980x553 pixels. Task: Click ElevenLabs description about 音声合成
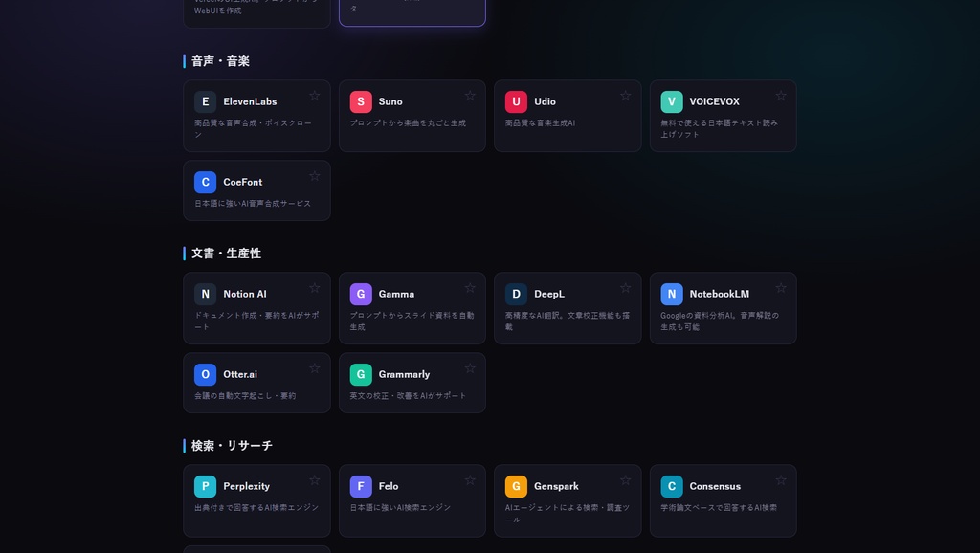[253, 129]
